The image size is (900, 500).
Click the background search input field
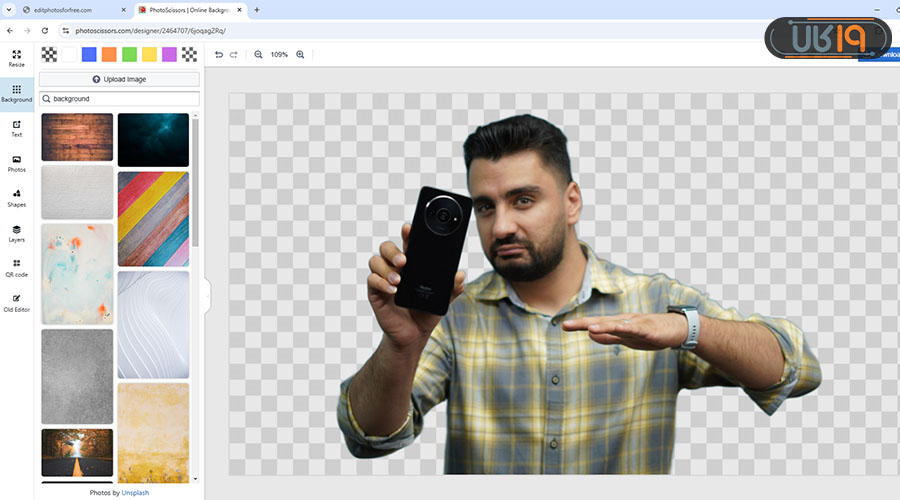[x=124, y=99]
